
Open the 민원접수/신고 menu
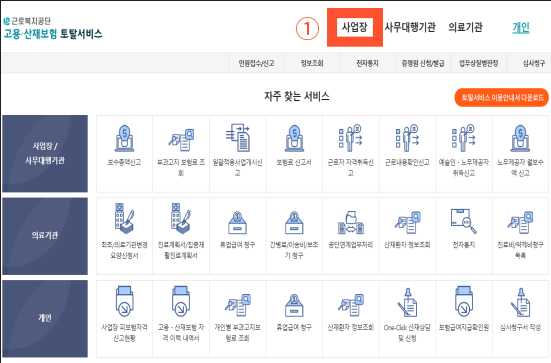pos(257,63)
